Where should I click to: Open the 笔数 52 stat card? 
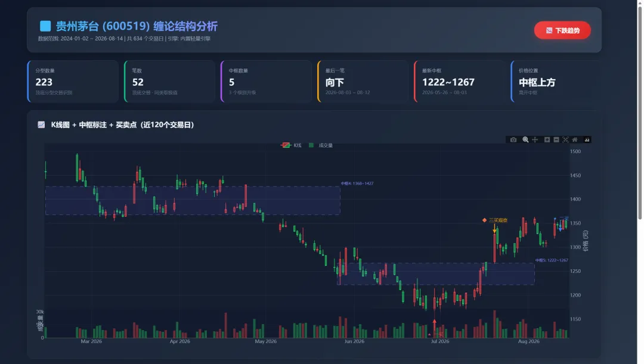(x=169, y=81)
